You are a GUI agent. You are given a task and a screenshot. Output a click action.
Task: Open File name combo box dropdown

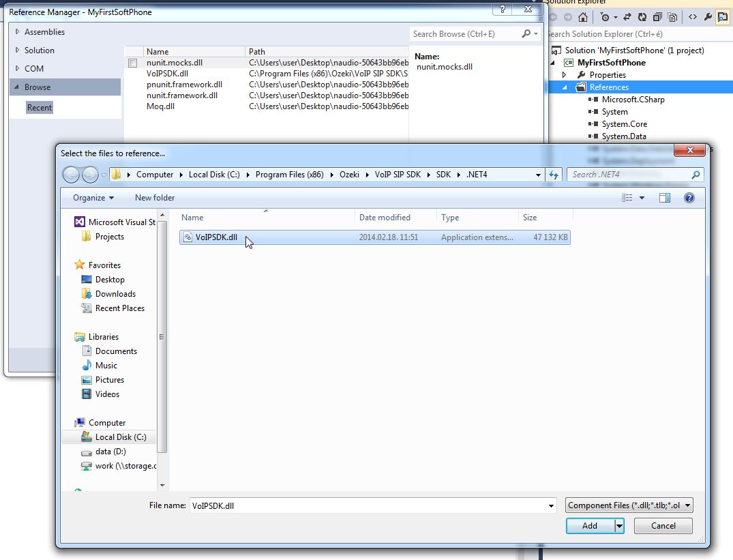[551, 506]
